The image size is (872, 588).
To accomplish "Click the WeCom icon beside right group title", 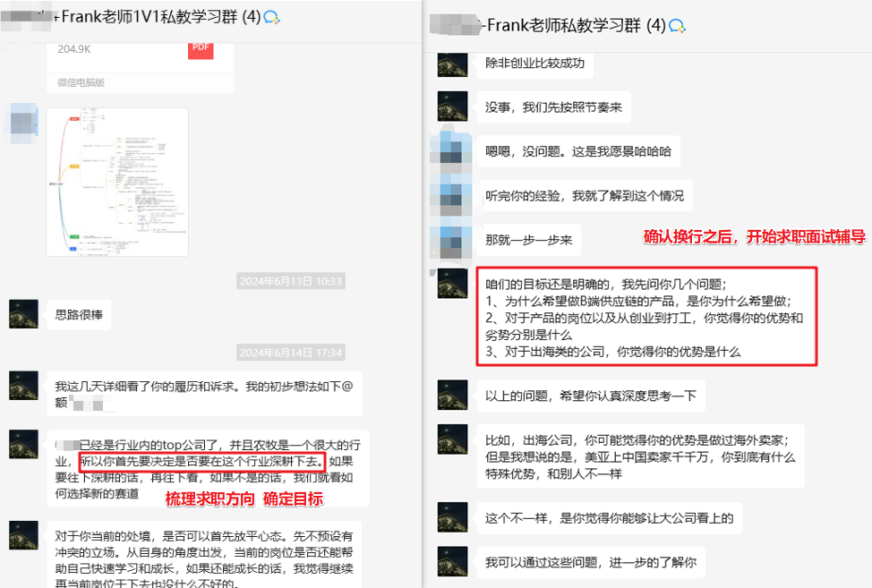I will [x=677, y=26].
